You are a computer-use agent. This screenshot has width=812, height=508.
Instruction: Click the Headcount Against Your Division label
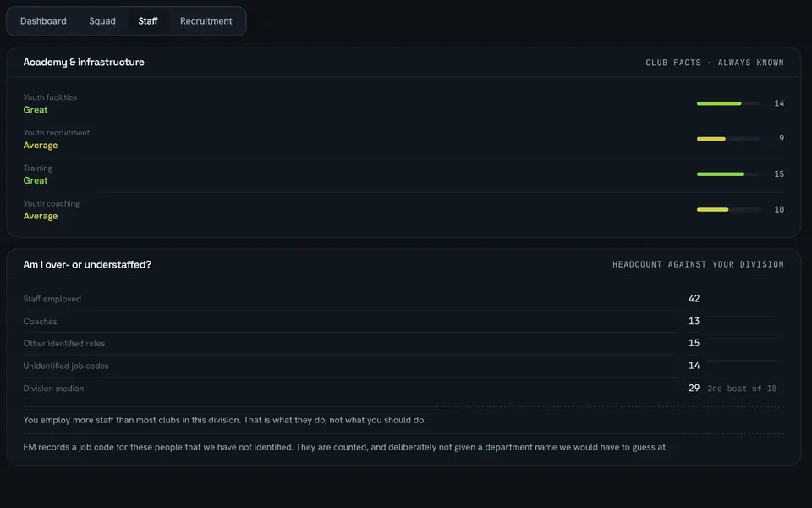click(698, 264)
